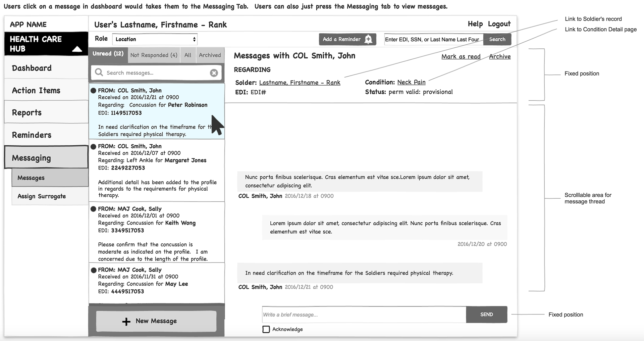Open the Soldier Lastname, Firstname - Rank link

coord(300,83)
